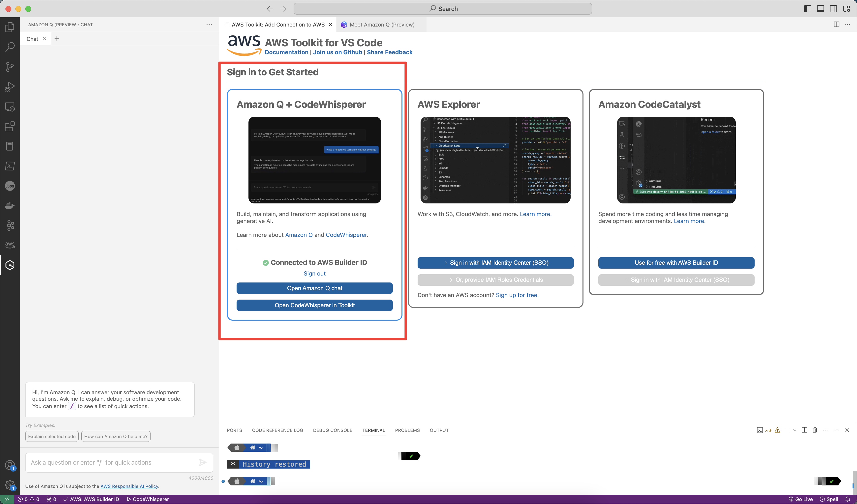Screen dimensions: 857x504
Task: Send the Amazon Q chat message
Action: click(x=203, y=462)
